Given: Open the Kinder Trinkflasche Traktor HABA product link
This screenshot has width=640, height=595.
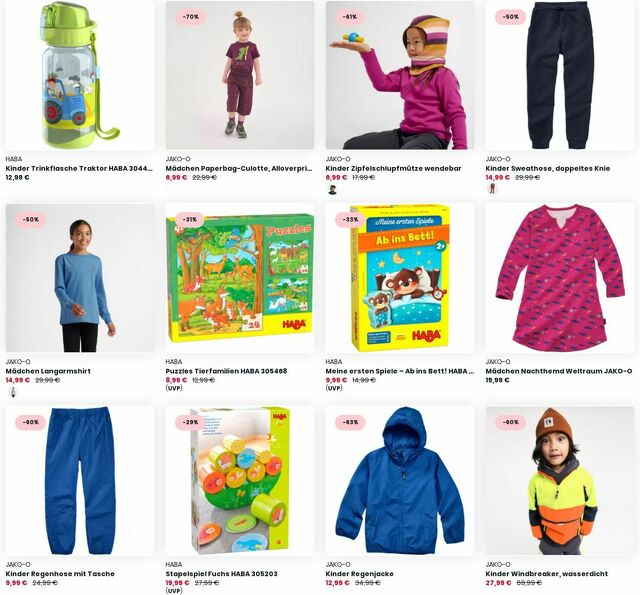Looking at the screenshot, I should click(x=79, y=168).
